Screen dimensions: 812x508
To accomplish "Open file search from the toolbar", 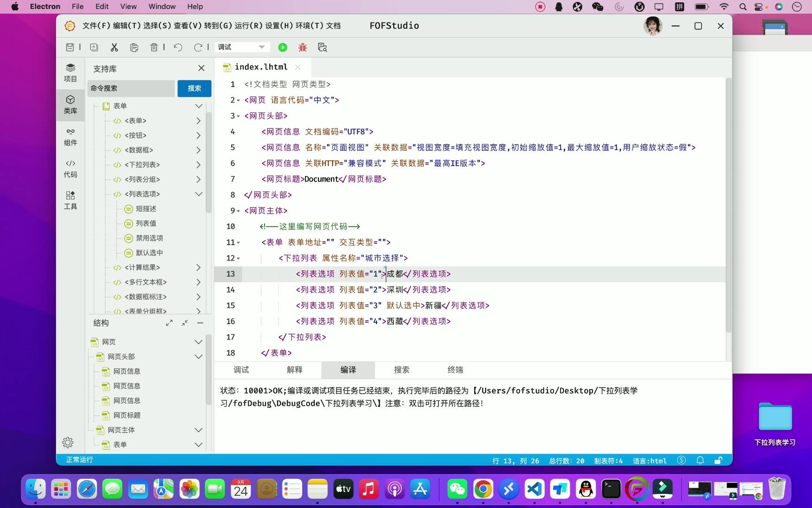I will pos(322,47).
